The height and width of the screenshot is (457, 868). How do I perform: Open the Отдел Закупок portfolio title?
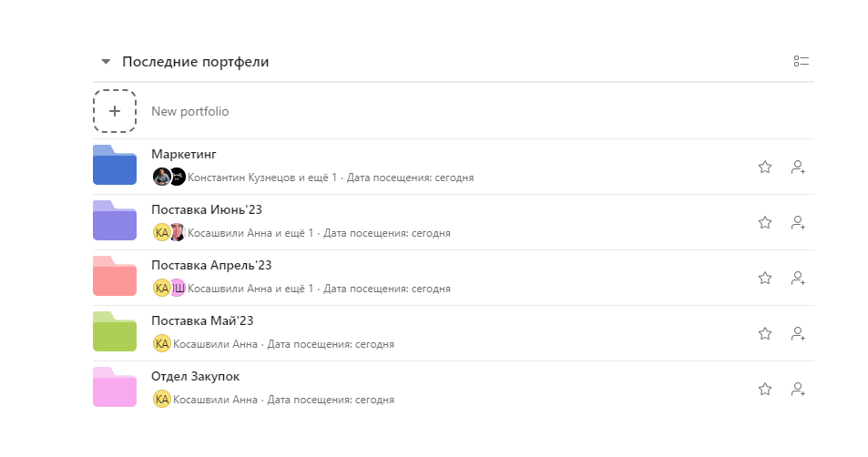(195, 376)
